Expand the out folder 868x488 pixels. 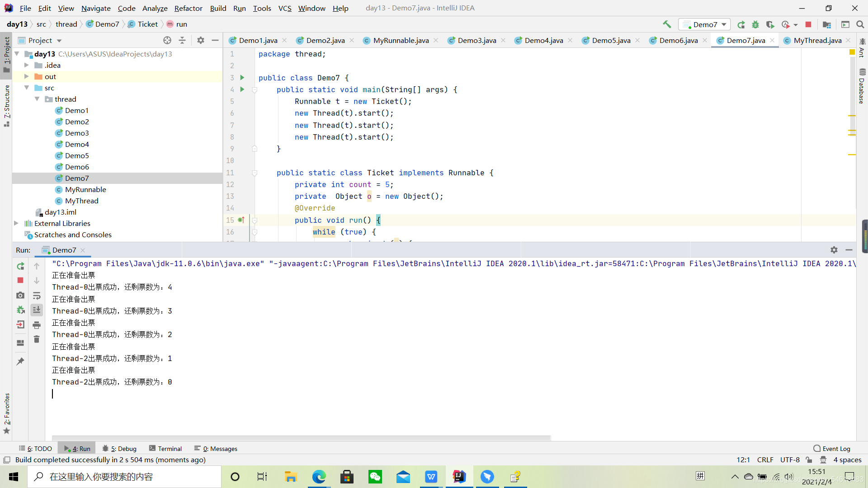click(x=27, y=76)
